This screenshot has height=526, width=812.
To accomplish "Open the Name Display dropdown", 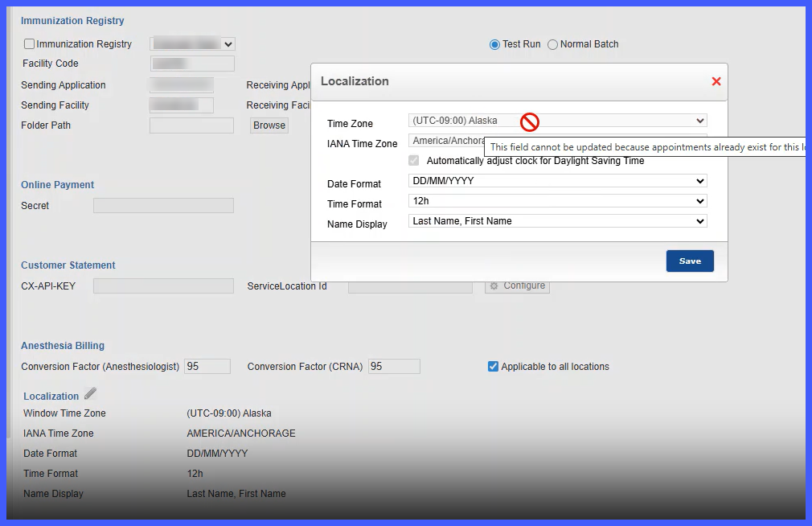I will [558, 221].
